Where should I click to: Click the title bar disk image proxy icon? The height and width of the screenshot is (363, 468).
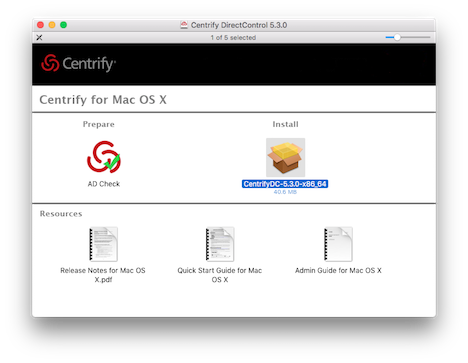pyautogui.click(x=184, y=25)
